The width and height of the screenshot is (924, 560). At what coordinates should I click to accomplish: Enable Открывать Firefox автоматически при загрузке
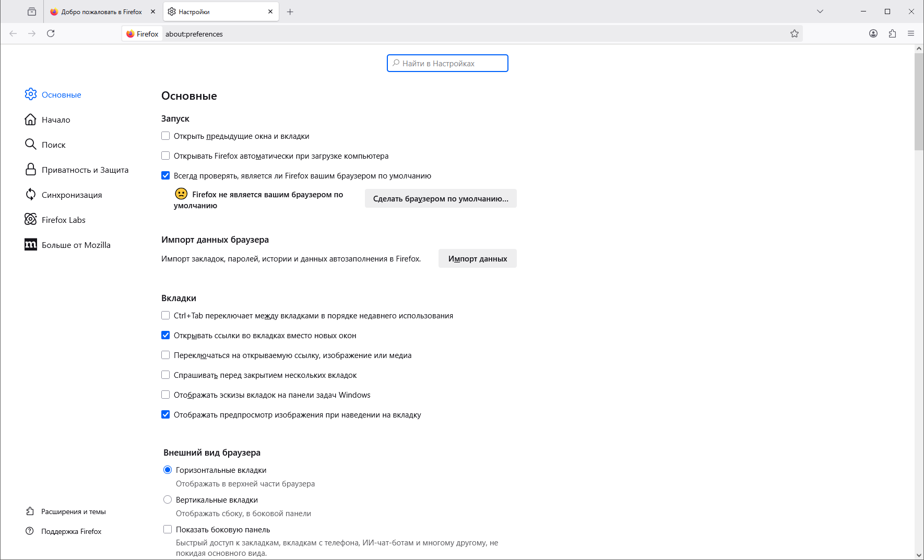pyautogui.click(x=165, y=156)
